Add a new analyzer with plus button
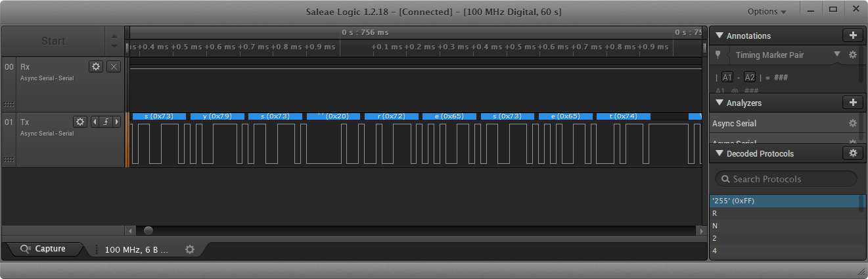 click(x=852, y=103)
